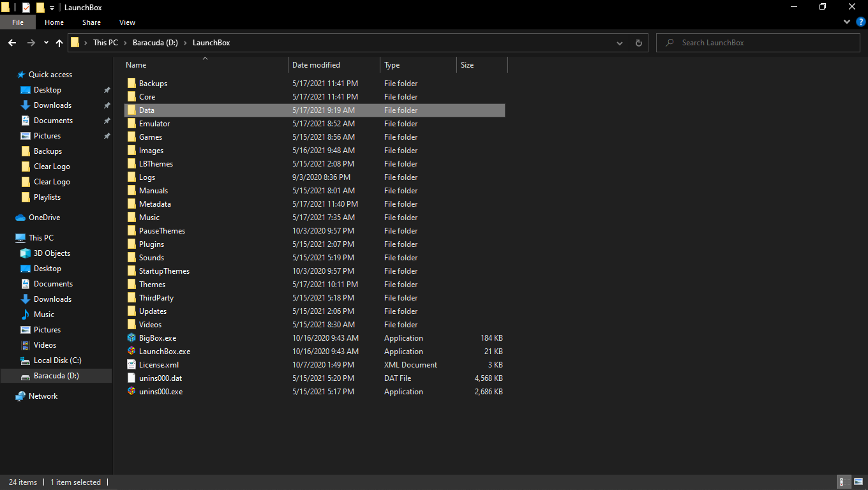Screen dimensions: 868x490
Task: Select the Emulator folder icon
Action: point(131,124)
